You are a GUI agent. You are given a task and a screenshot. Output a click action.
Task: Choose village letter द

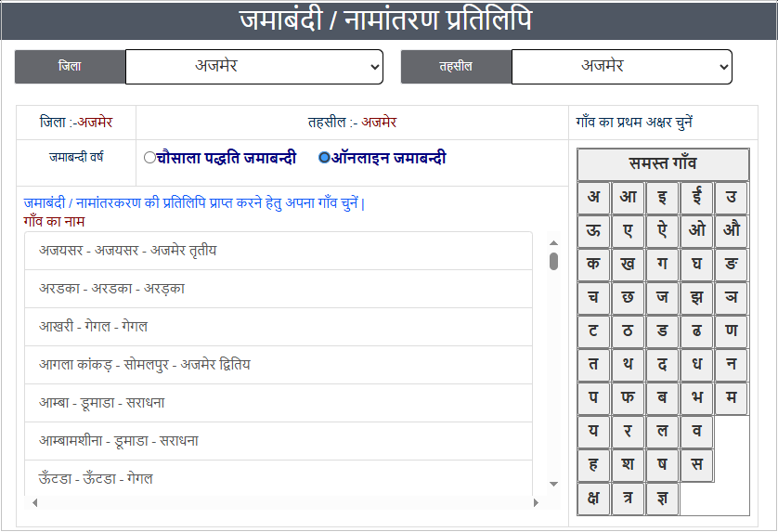point(662,365)
